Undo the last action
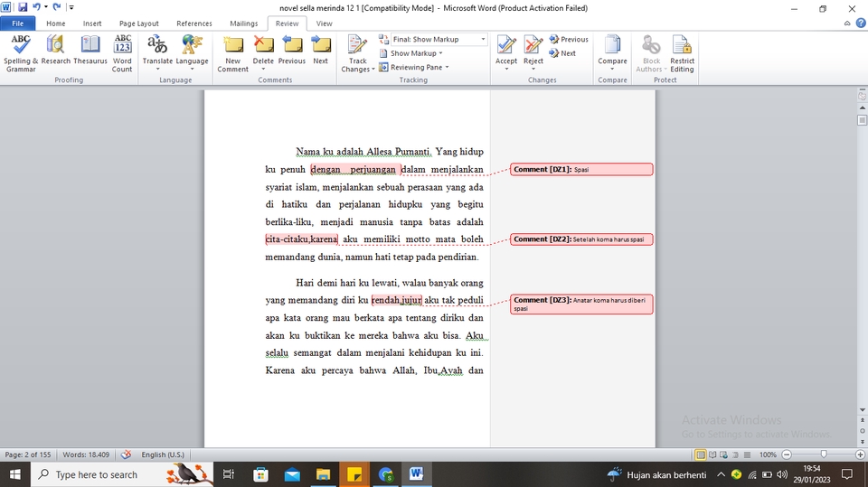The height and width of the screenshot is (487, 868). 37,7
